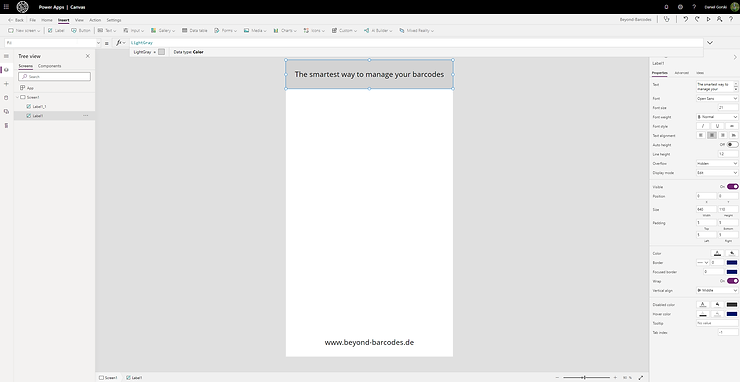740x382 pixels.
Task: Preview the app with the Play icon
Action: click(x=708, y=19)
